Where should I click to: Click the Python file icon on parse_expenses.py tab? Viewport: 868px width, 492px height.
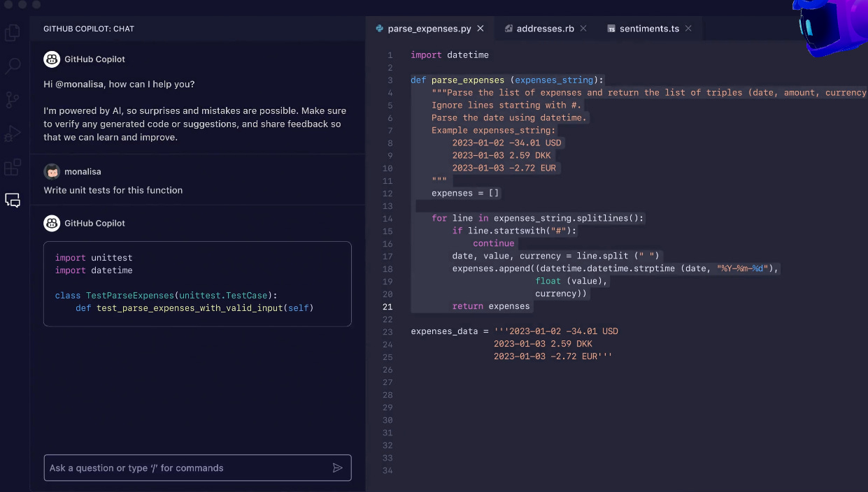(380, 29)
